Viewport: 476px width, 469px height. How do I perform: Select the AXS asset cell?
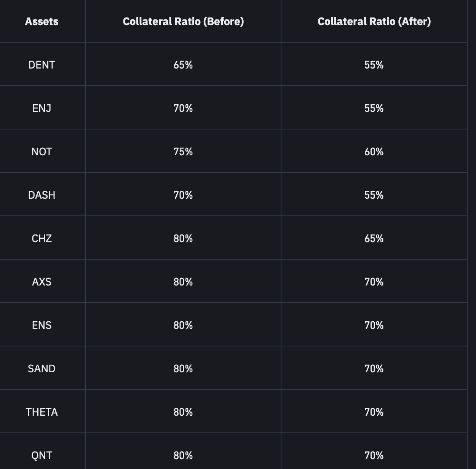[x=42, y=282]
